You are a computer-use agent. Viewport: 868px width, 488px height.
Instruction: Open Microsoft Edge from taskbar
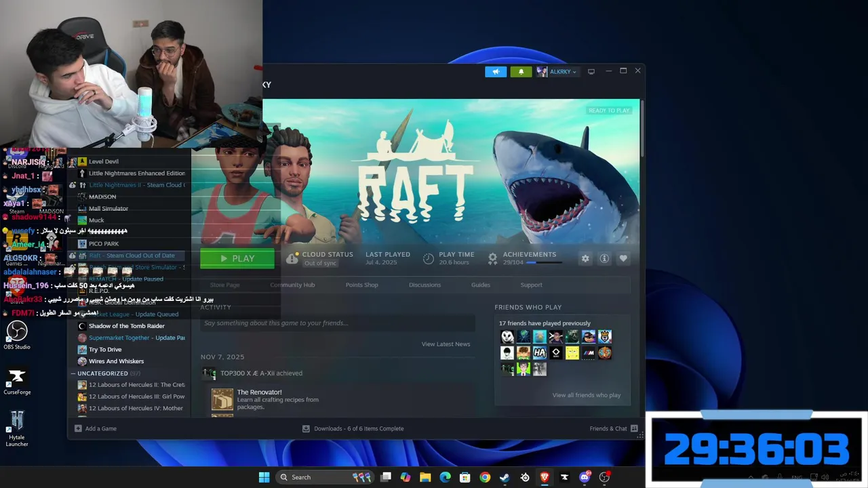445,477
